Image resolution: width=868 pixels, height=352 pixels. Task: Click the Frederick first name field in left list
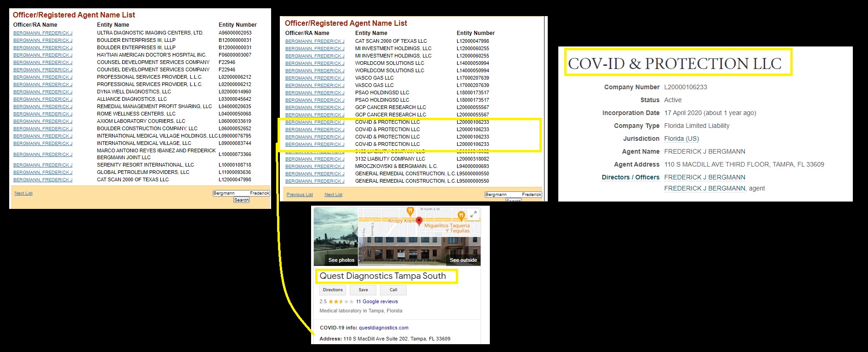pyautogui.click(x=260, y=193)
